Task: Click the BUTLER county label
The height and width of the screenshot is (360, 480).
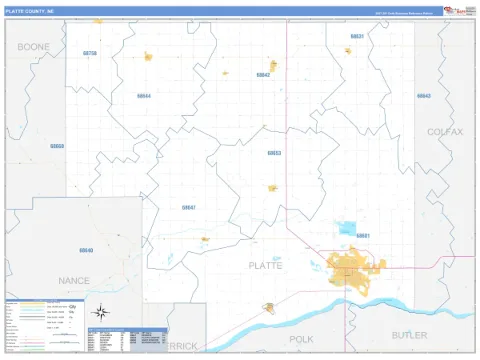Action: pyautogui.click(x=409, y=335)
